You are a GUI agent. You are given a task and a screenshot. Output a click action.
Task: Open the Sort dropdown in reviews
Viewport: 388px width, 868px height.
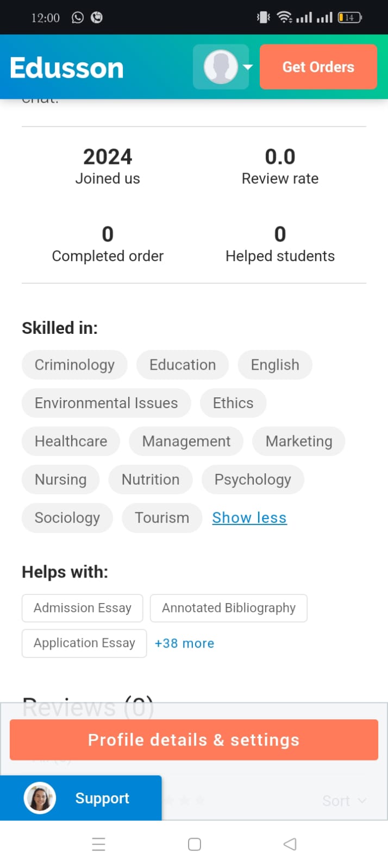click(x=345, y=801)
